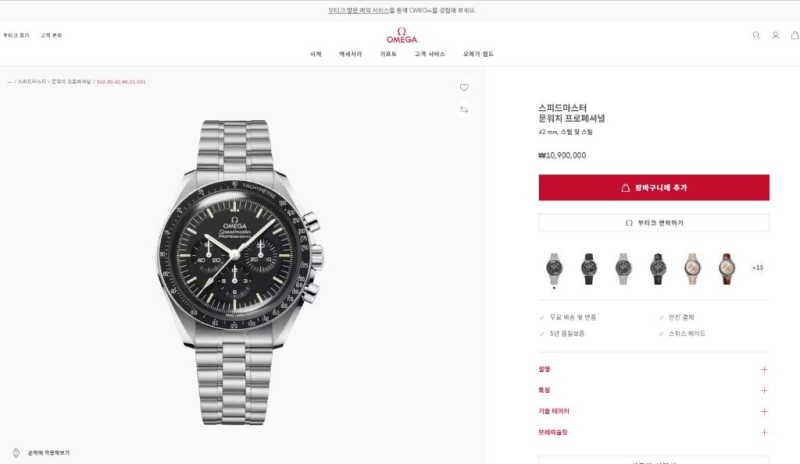Open the user account icon
Viewport: 800px width, 464px height.
coord(776,35)
